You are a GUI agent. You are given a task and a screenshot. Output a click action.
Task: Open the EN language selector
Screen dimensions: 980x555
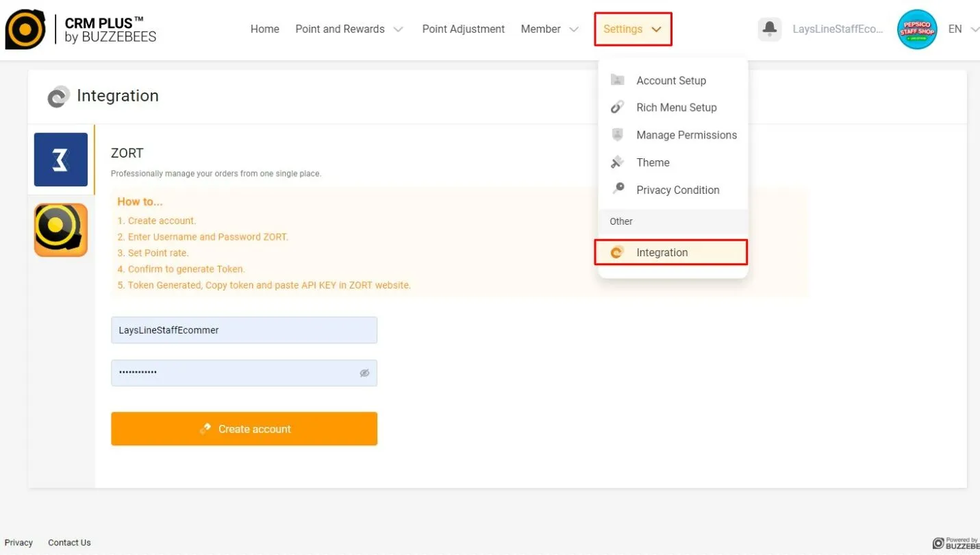(962, 29)
